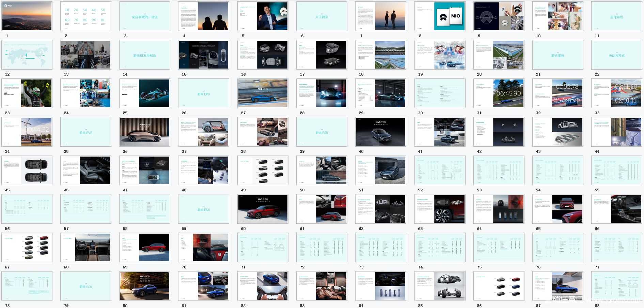This screenshot has height=308, width=644.
Task: Select slide 8 with the NIO logo bags
Action: [x=440, y=16]
